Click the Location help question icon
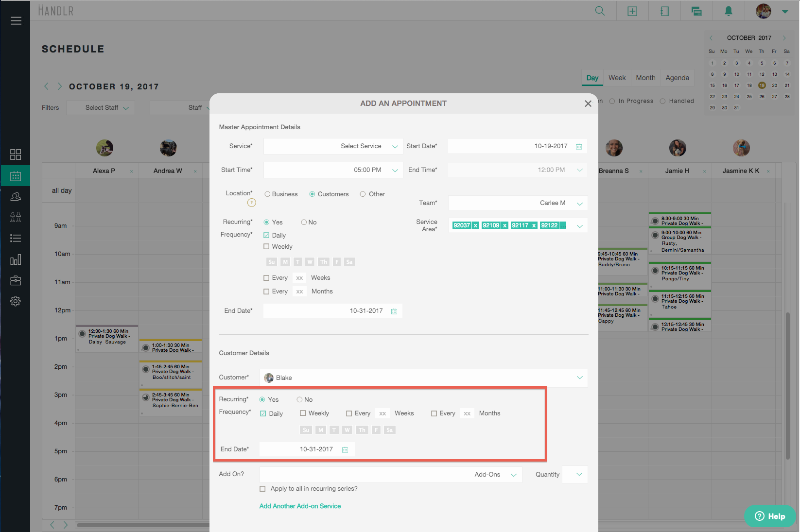The width and height of the screenshot is (800, 532). tap(251, 203)
